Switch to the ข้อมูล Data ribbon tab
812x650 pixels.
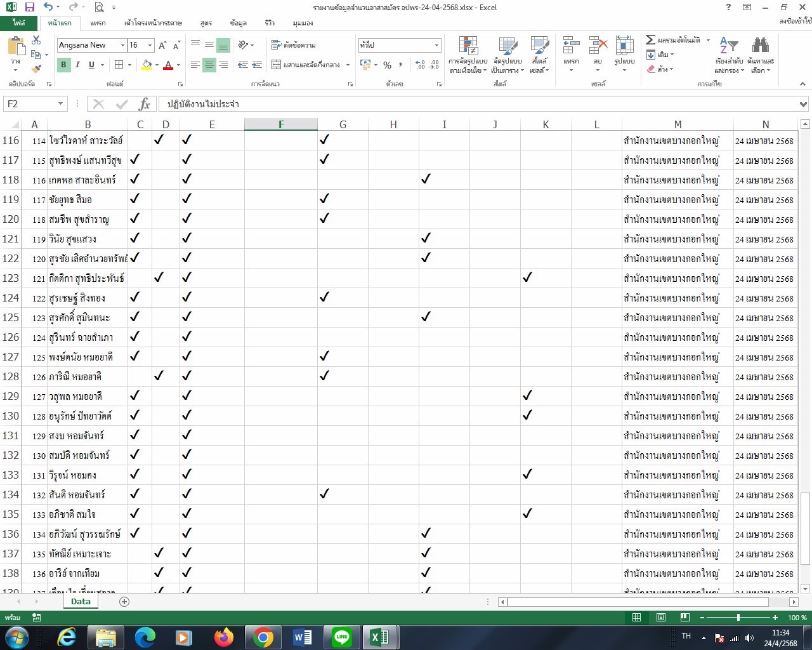coord(239,23)
